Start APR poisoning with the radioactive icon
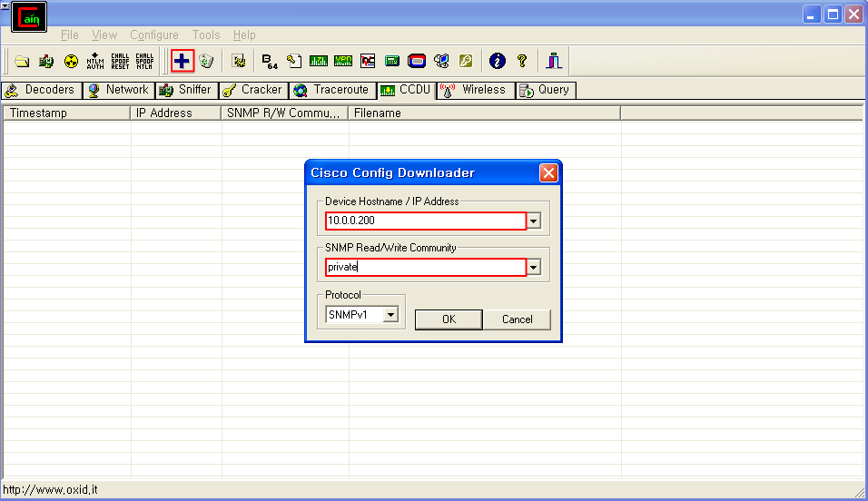This screenshot has height=501, width=868. click(71, 61)
